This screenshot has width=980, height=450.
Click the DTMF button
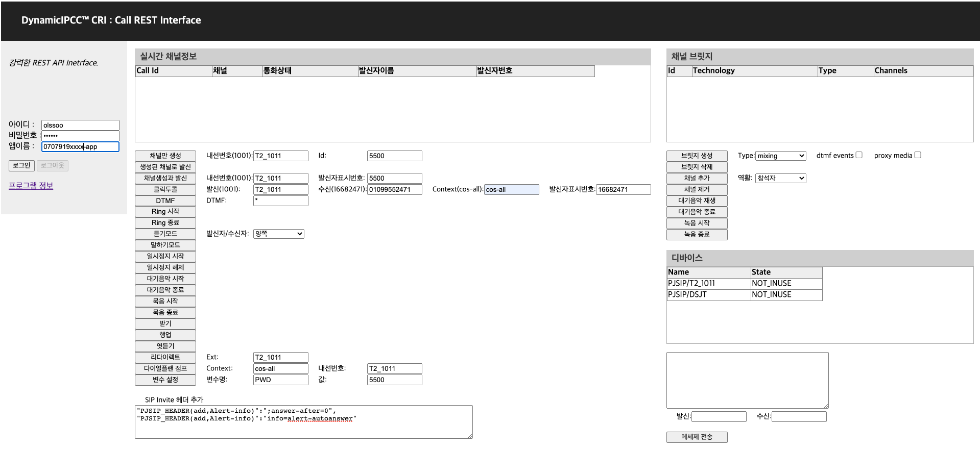165,201
